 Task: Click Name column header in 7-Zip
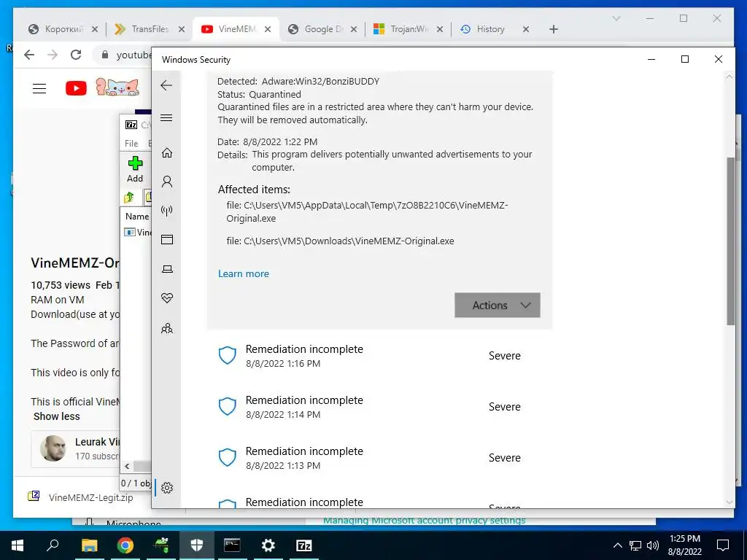pos(136,216)
